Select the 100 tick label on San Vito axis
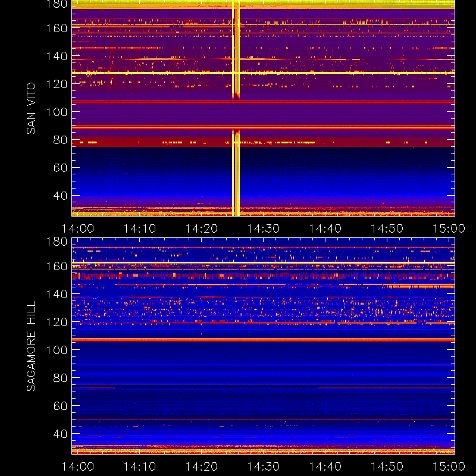 point(57,112)
